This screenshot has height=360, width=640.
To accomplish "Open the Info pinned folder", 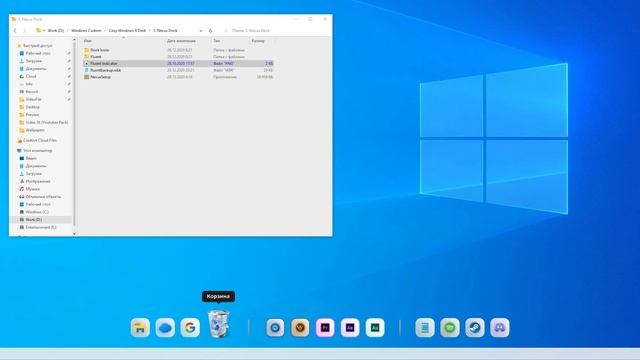I will click(29, 84).
